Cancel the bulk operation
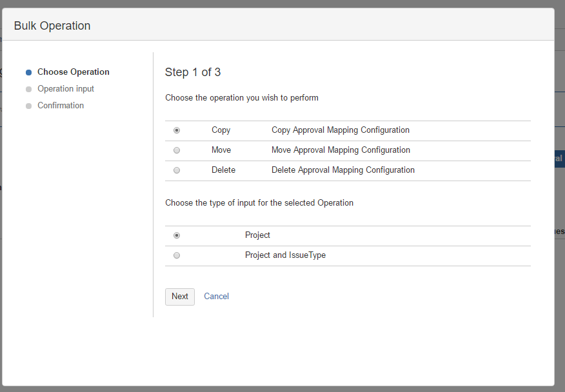Image resolution: width=565 pixels, height=392 pixels. click(x=216, y=297)
